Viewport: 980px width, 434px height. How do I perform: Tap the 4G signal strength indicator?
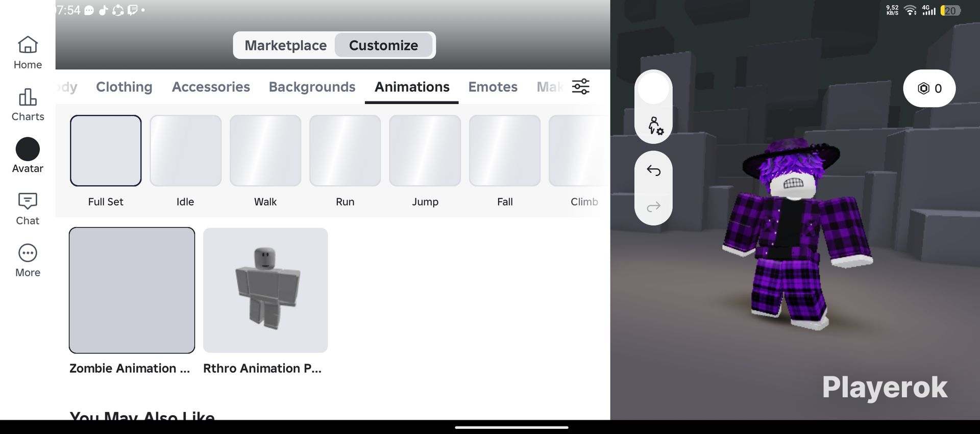click(928, 10)
